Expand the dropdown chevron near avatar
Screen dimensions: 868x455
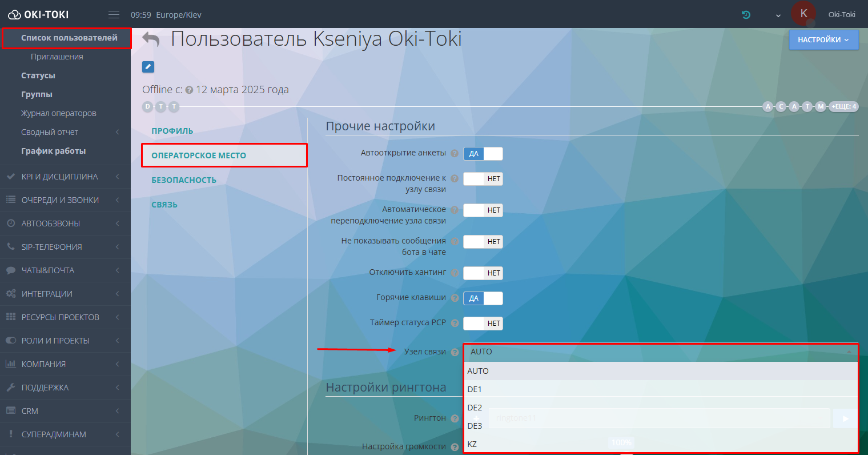[x=778, y=16]
